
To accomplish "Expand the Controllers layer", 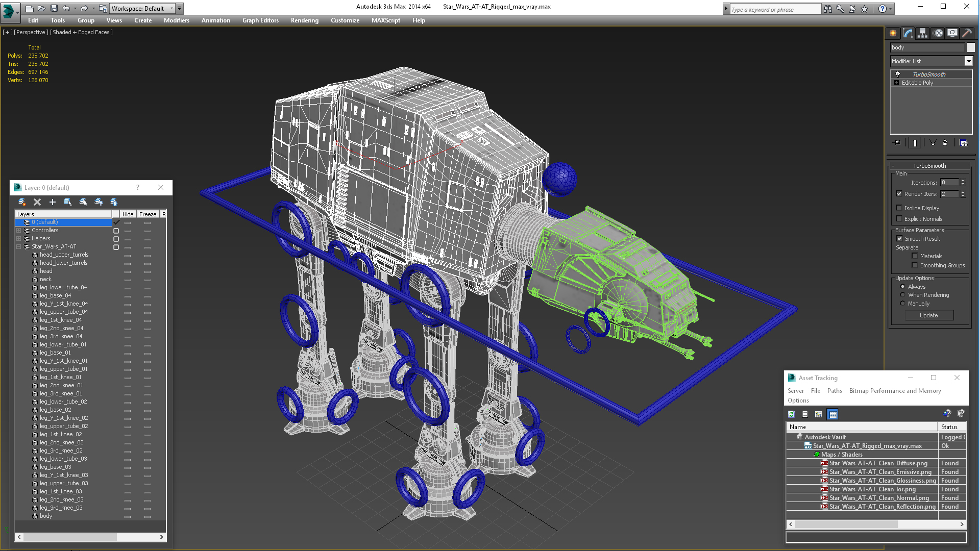I will pyautogui.click(x=19, y=231).
